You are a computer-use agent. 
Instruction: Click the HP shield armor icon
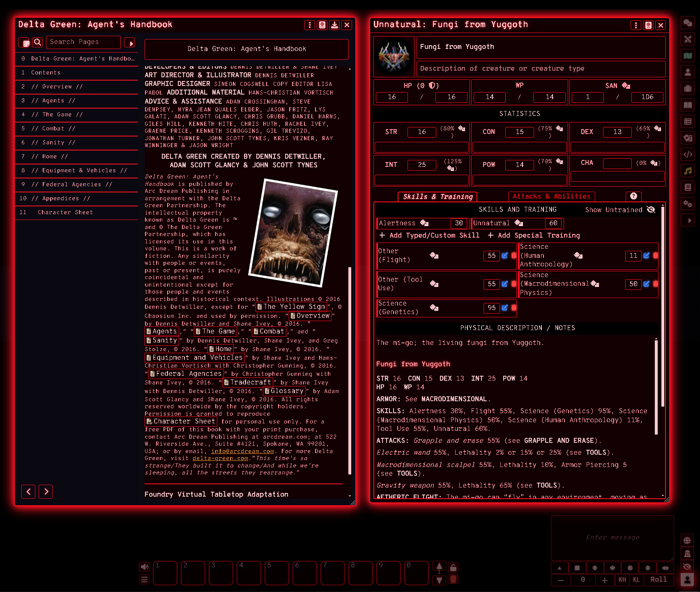pos(432,86)
